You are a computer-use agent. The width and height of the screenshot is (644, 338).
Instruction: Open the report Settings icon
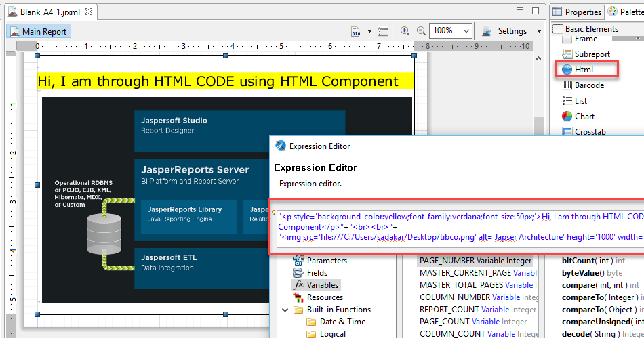click(486, 30)
